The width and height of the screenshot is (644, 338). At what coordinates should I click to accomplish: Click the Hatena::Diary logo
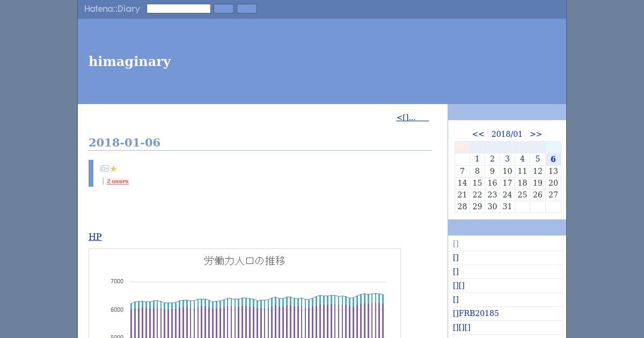tap(112, 9)
